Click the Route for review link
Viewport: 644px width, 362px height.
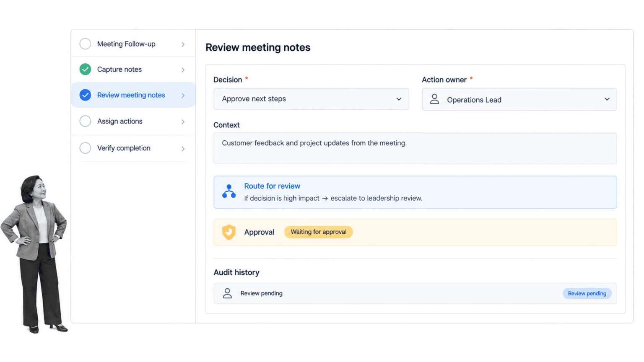coord(272,186)
